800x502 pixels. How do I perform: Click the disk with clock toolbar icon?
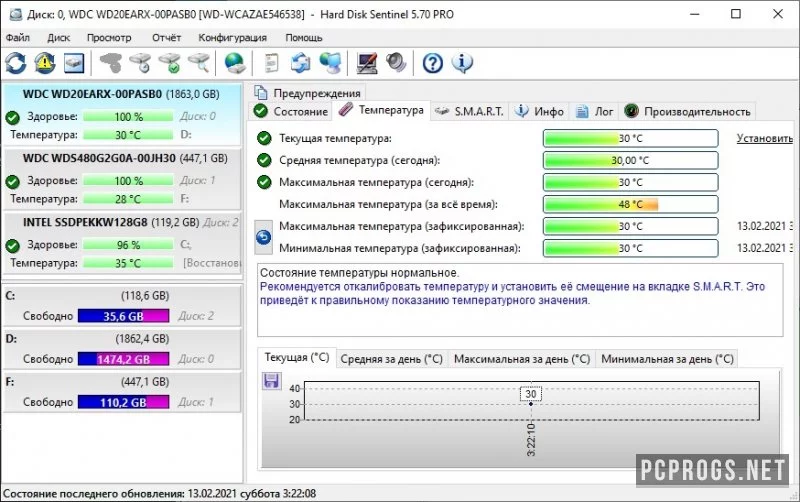(140, 63)
